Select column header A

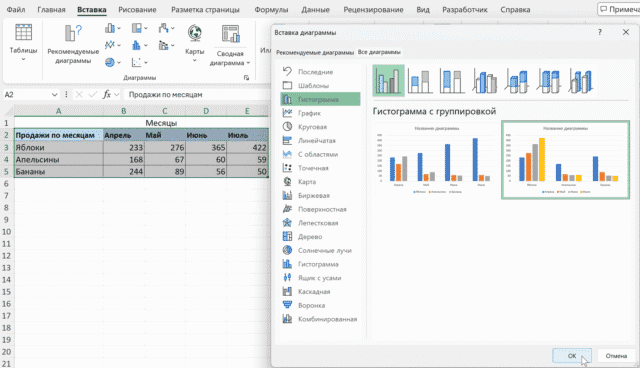pyautogui.click(x=58, y=111)
